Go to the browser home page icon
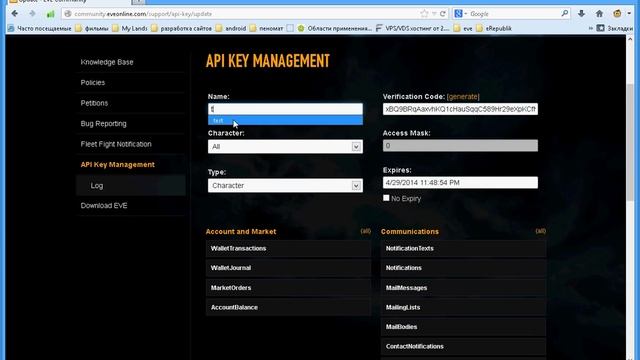This screenshot has width=640, height=360. 599,14
